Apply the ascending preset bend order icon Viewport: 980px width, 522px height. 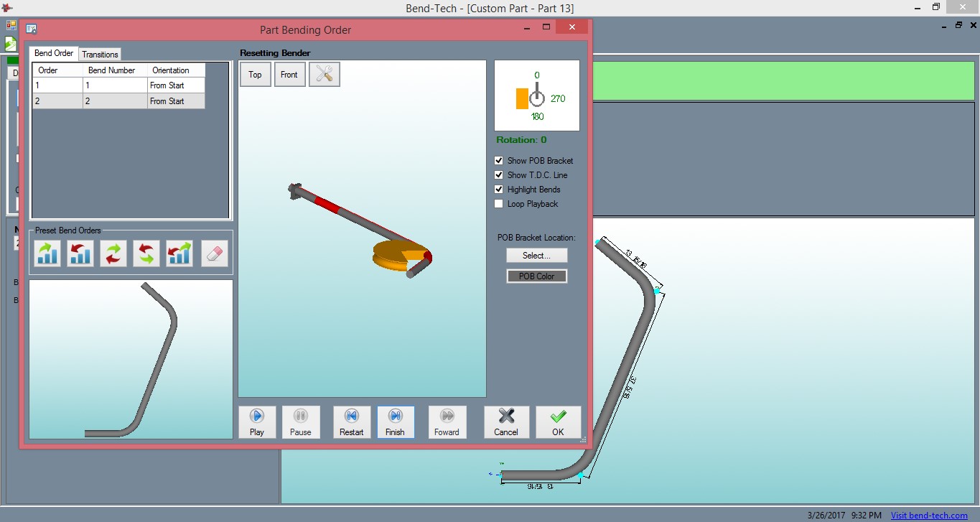point(48,253)
